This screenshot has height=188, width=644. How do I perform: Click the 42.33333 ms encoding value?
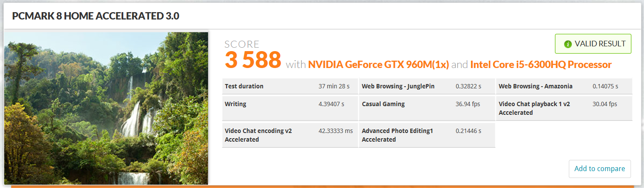point(336,131)
